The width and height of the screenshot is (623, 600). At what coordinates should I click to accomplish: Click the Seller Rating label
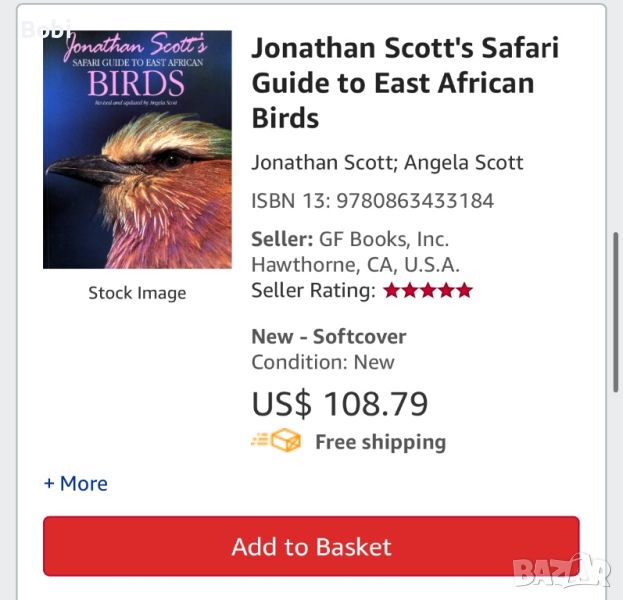[x=313, y=291]
